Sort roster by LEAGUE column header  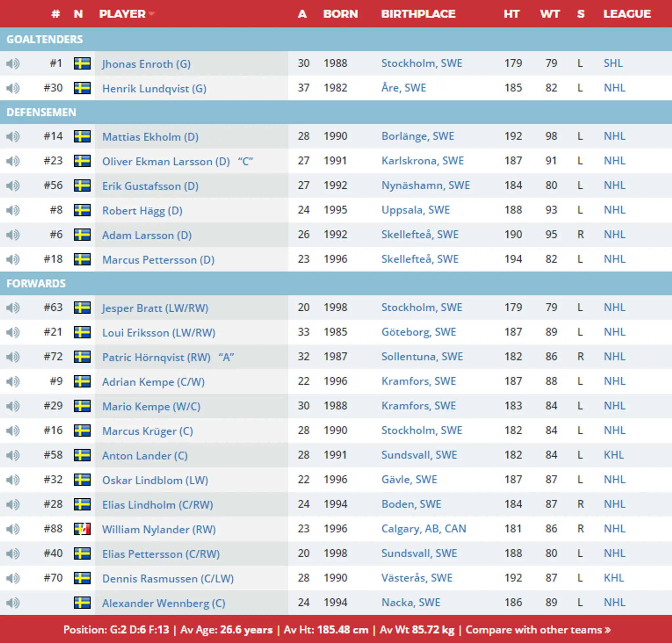coord(627,14)
